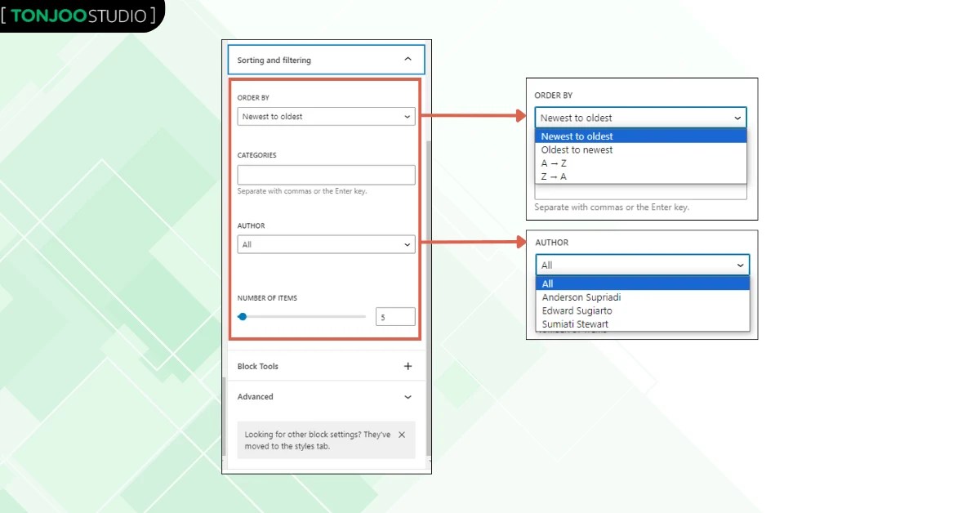Open the Author dropdown set to All
Image resolution: width=980 pixels, height=513 pixels.
326,244
